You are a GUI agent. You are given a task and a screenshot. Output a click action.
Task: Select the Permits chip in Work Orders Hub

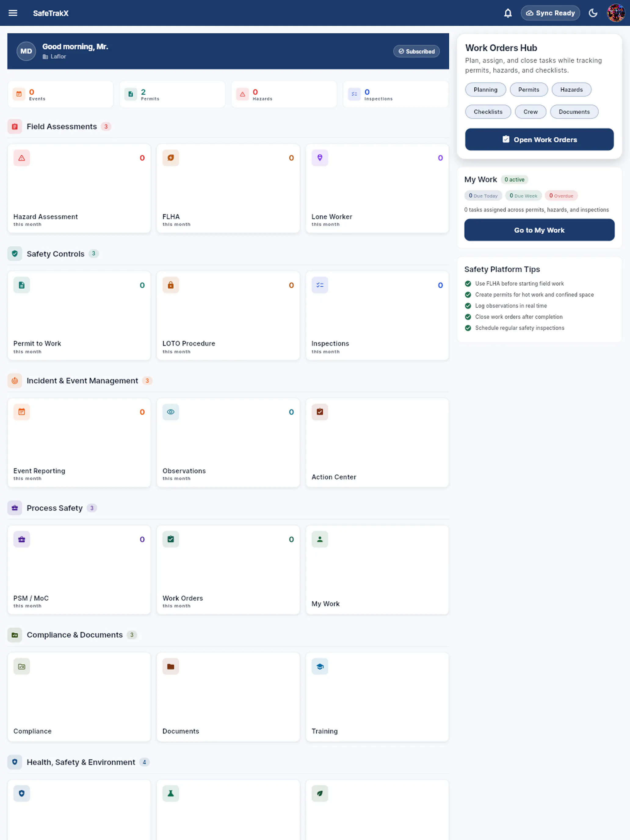529,90
